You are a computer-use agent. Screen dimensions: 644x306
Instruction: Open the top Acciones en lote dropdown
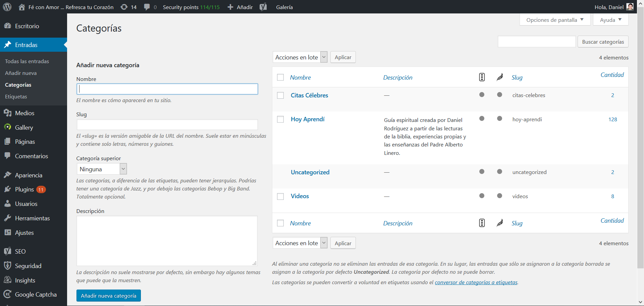[x=300, y=57]
